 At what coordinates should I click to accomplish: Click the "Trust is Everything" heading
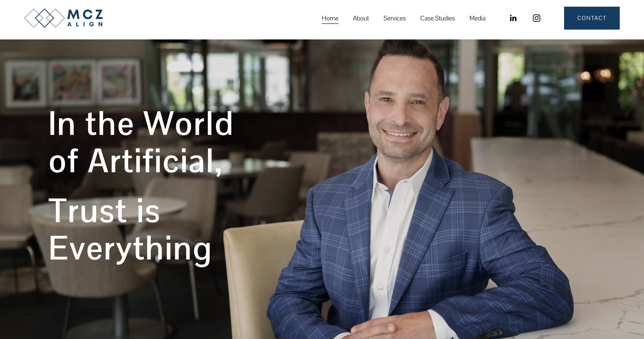pos(130,230)
